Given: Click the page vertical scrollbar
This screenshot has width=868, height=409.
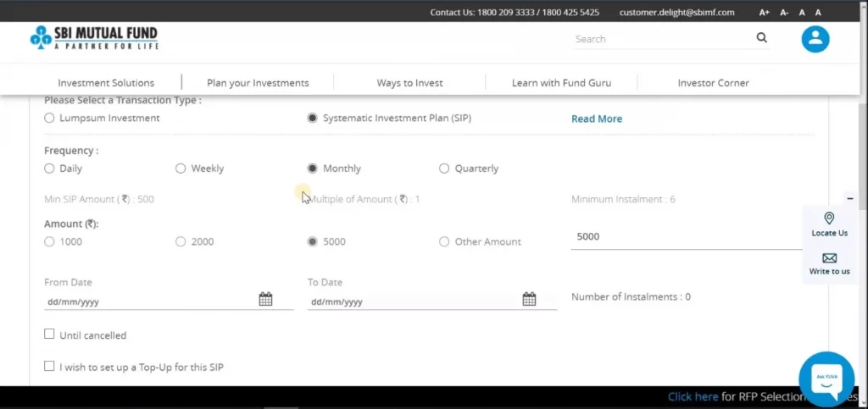Looking at the screenshot, I should [863, 155].
